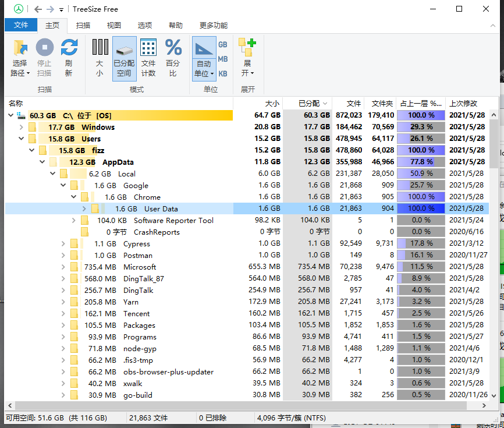Expand the Software Reporter Tool node

coord(73,220)
